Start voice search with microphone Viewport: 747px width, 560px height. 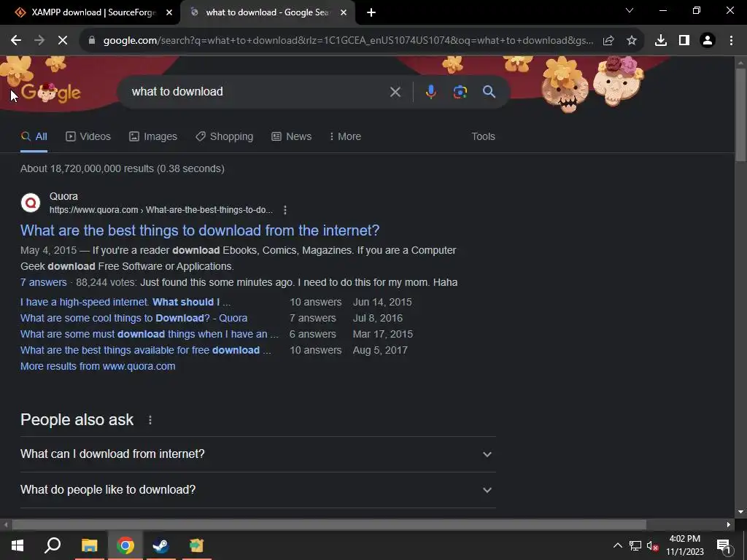tap(430, 92)
